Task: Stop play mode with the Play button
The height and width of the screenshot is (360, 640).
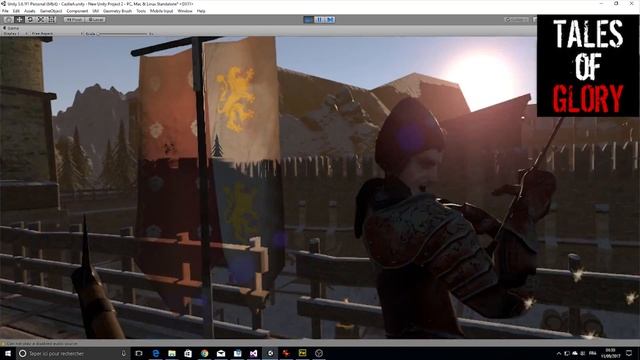Action: pos(309,20)
